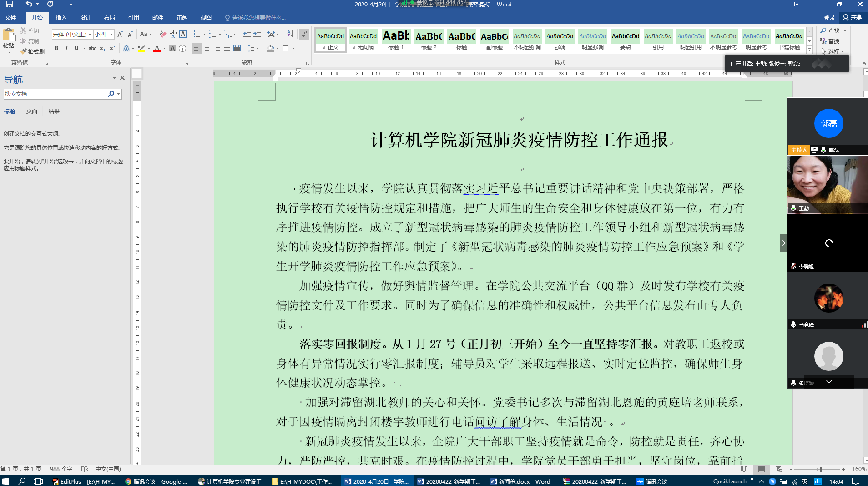Toggle show/hide paragraph marks
Image resolution: width=868 pixels, height=486 pixels.
coord(305,34)
